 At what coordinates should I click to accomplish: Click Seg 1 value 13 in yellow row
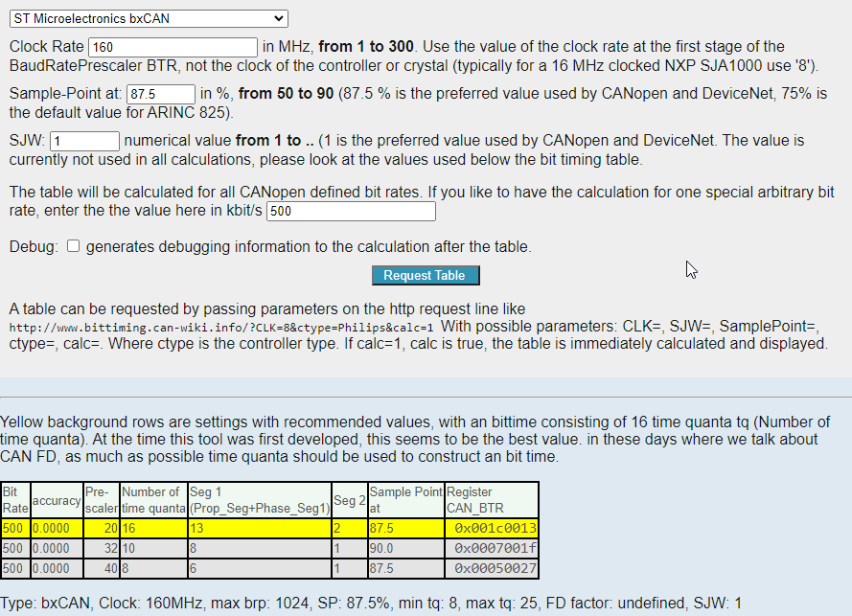[196, 529]
